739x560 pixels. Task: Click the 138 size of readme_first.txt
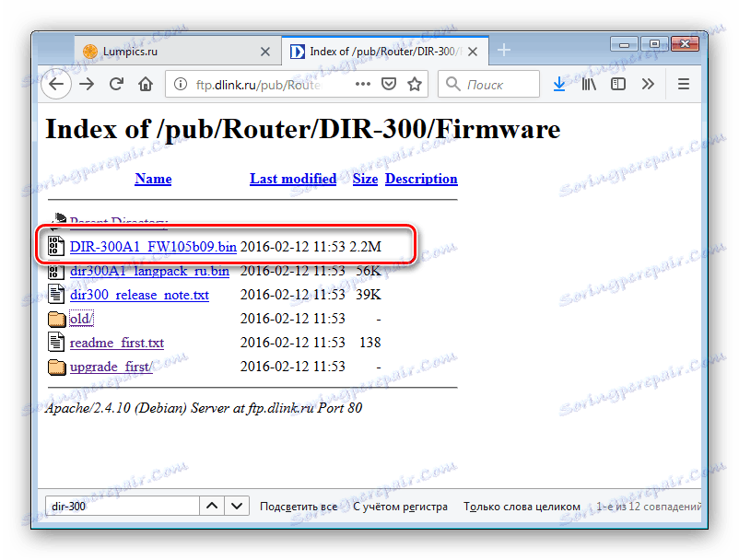pos(370,343)
